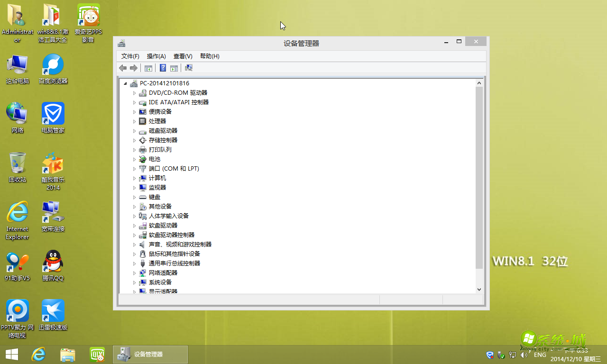The width and height of the screenshot is (607, 364).
Task: Click the Forward arrow in Device Manager toolbar
Action: 134,68
